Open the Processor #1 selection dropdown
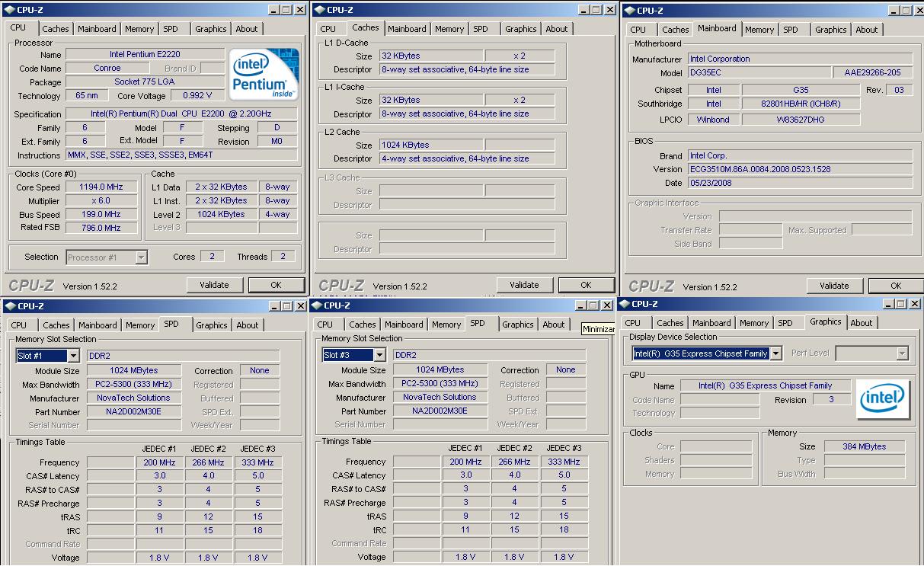 (141, 257)
